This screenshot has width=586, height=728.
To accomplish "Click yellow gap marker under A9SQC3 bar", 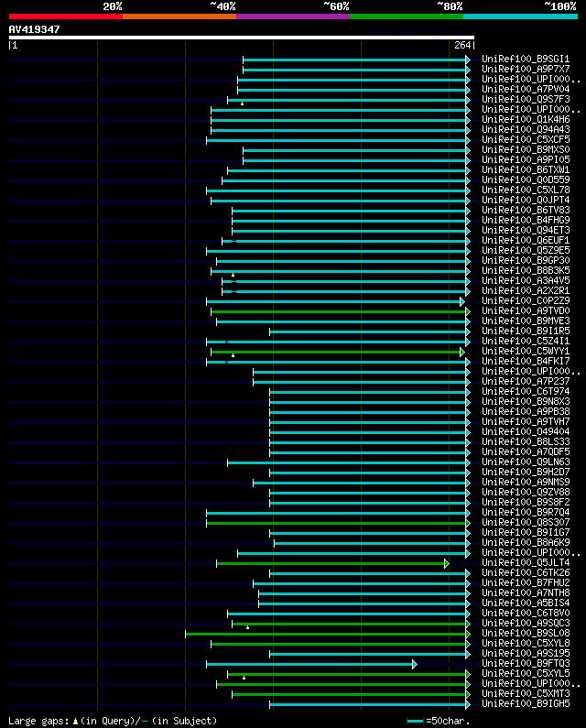I will [x=247, y=627].
